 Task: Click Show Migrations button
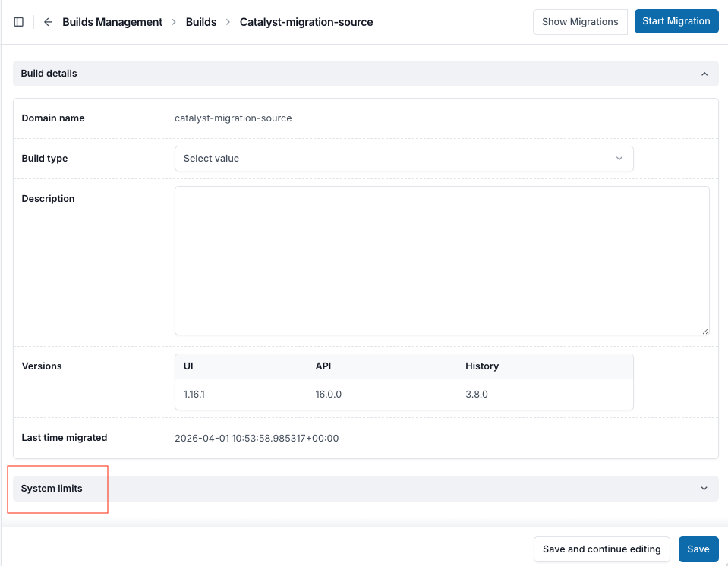(x=580, y=22)
